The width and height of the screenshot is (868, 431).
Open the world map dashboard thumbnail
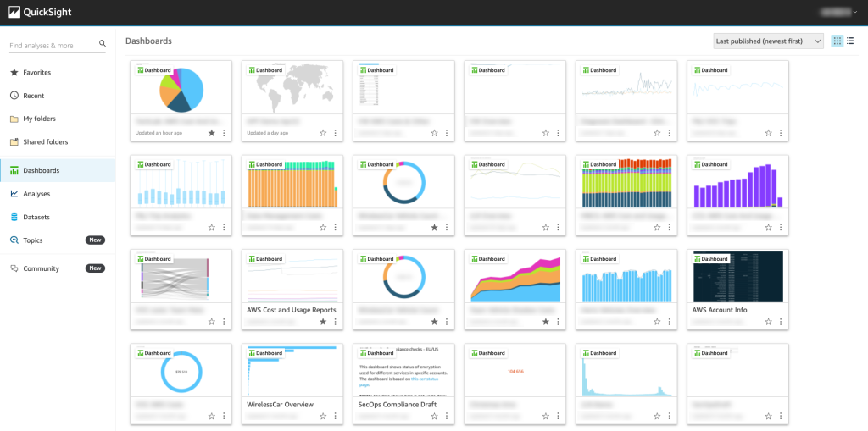pos(292,87)
